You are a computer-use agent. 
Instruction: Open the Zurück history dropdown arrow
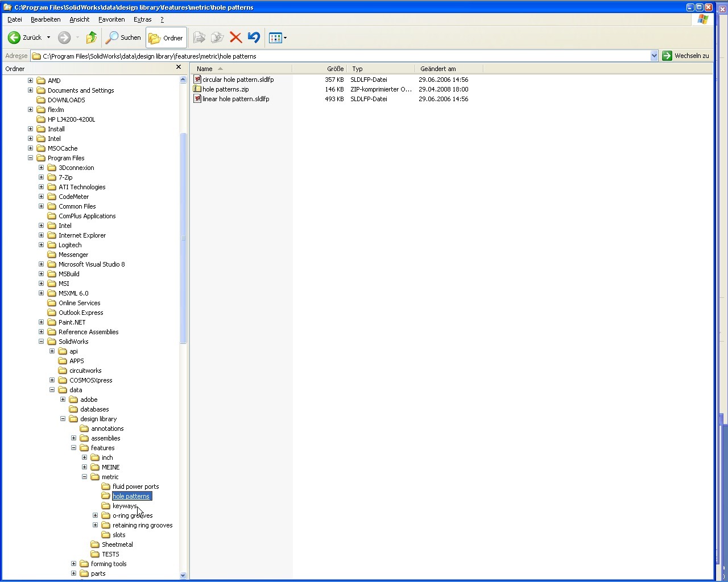(48, 38)
